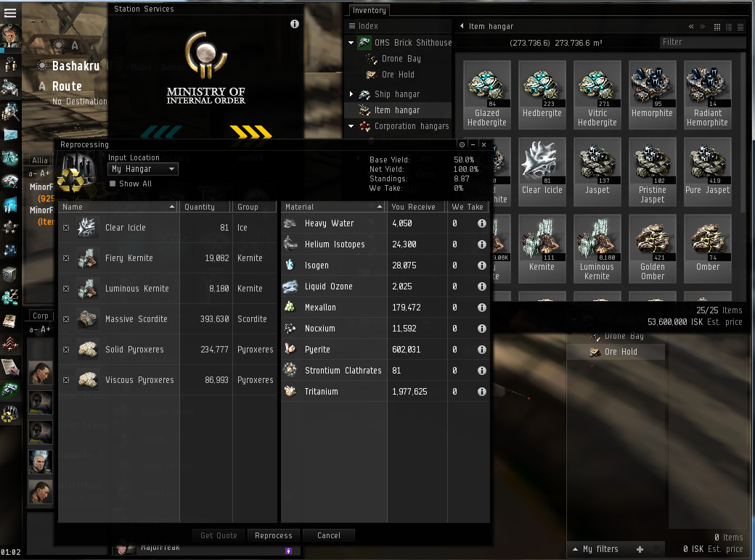Show info for Strontium Clathrates
The width and height of the screenshot is (755, 560).
(x=481, y=371)
